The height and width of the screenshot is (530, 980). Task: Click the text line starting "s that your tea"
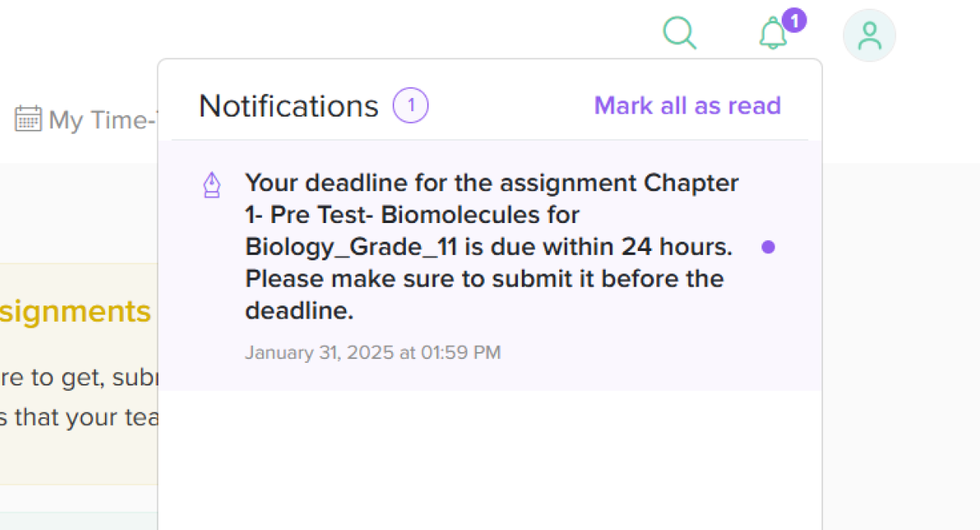tap(78, 417)
